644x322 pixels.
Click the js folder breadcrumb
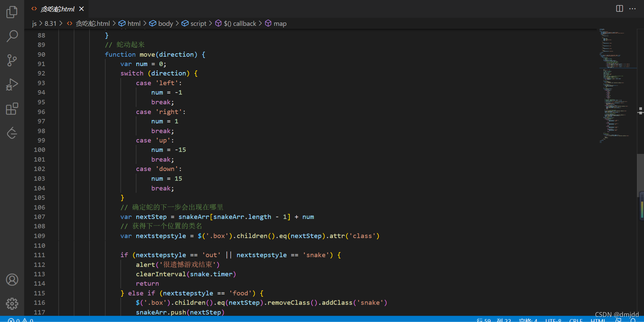click(35, 23)
